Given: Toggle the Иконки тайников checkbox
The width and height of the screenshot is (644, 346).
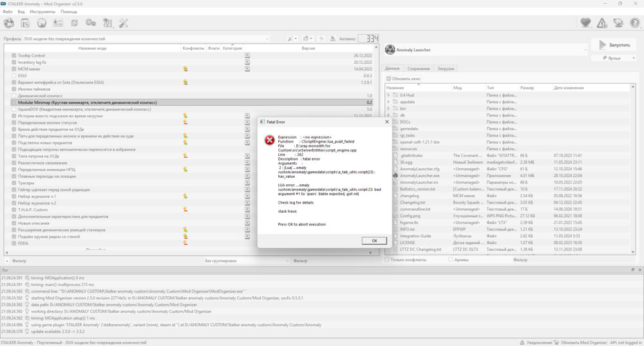Looking at the screenshot, I should 14,89.
